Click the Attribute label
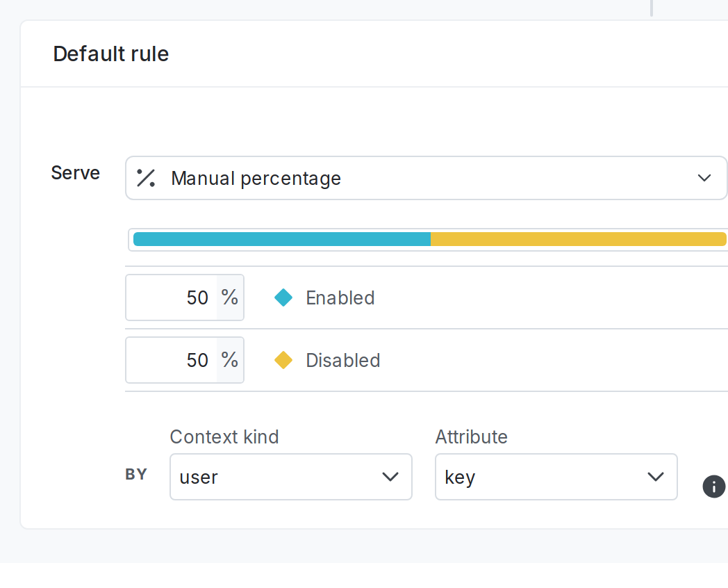Screen dimensions: 728x588 click(471, 436)
